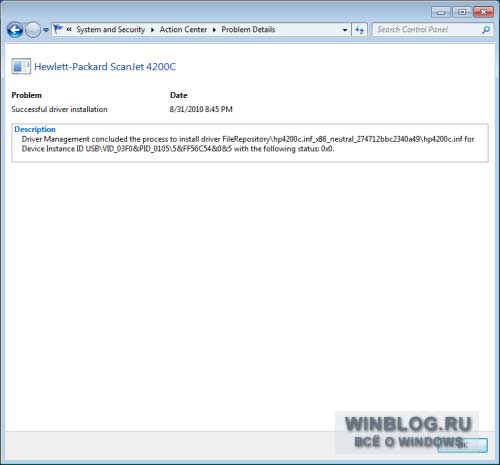Viewport: 500px width, 465px height.
Task: Open address bar history dropdown
Action: (x=345, y=30)
